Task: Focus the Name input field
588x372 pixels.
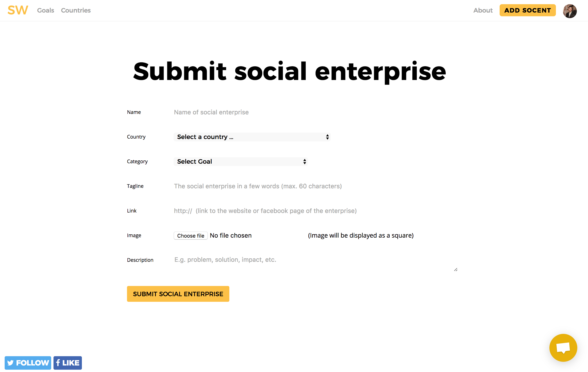Action: pos(244,112)
